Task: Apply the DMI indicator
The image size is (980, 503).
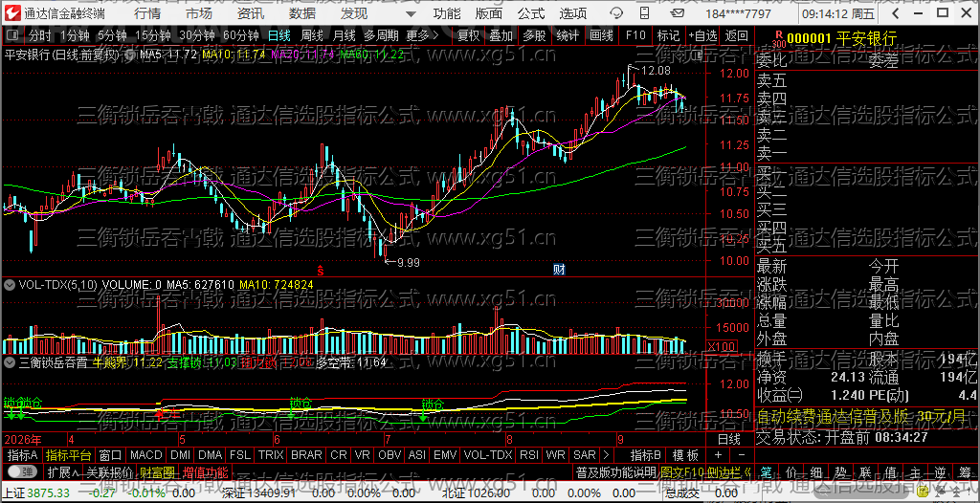Action: [181, 455]
